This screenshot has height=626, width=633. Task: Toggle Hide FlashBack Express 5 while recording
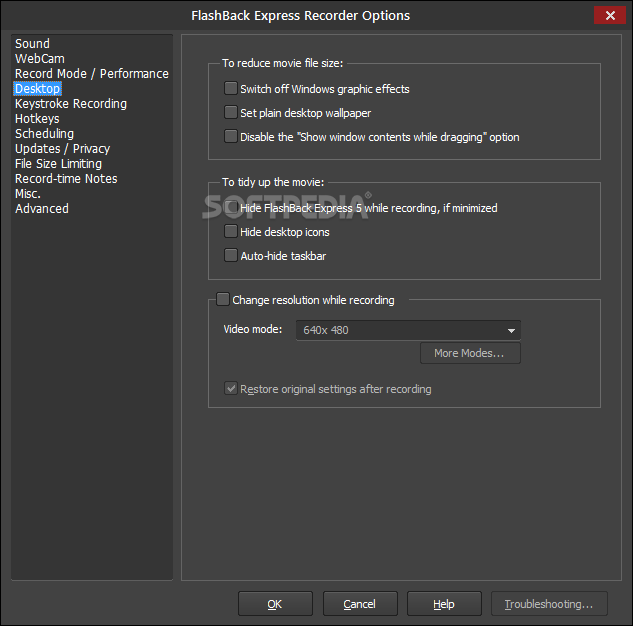[x=231, y=207]
